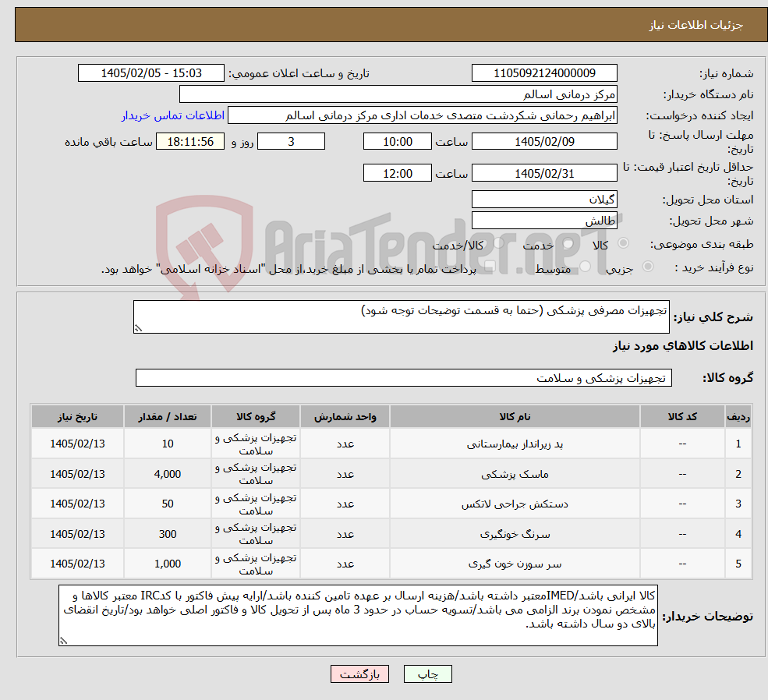
Task: Click quantity 300 in syringe row
Action: (x=168, y=534)
